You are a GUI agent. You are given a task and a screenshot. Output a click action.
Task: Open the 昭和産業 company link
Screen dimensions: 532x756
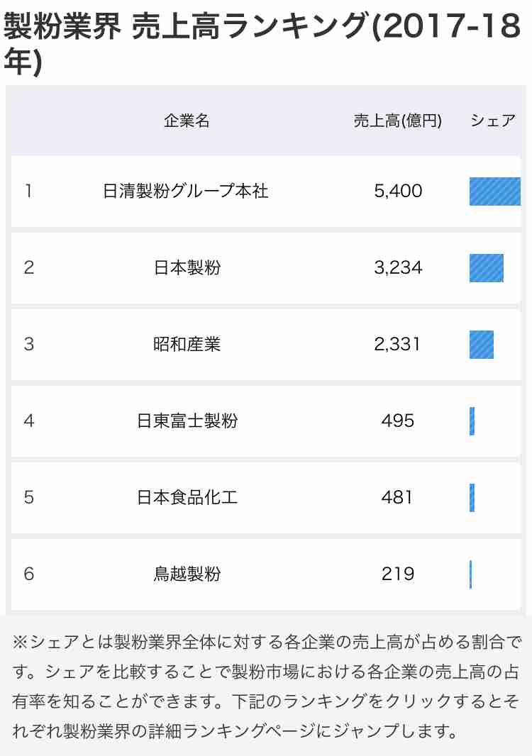[187, 344]
